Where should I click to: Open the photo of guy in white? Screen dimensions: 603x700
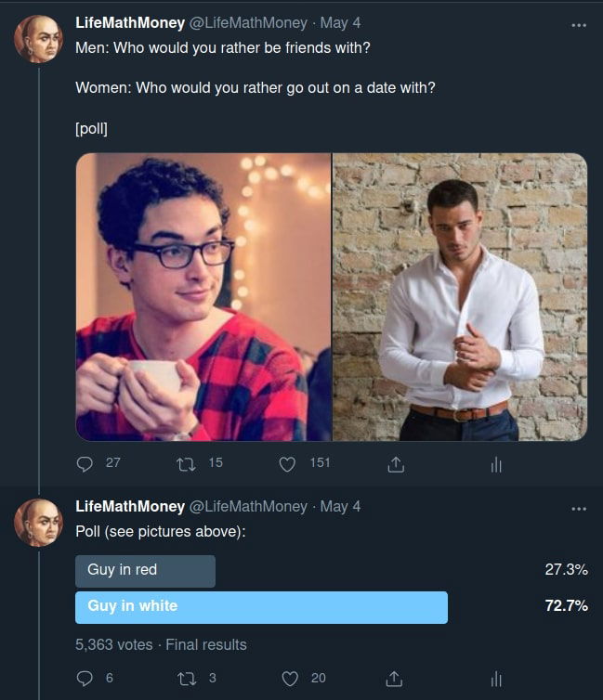[x=460, y=297]
